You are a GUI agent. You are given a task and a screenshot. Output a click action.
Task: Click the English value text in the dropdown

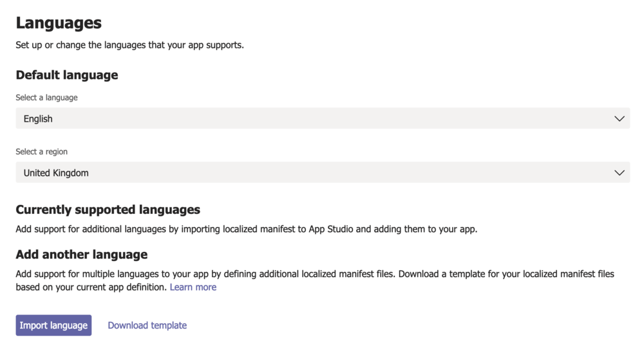(38, 119)
